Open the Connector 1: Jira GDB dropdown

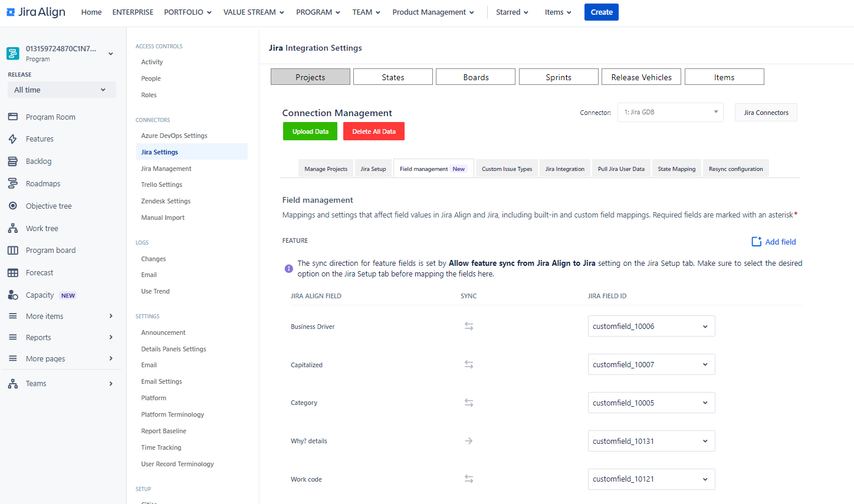670,112
